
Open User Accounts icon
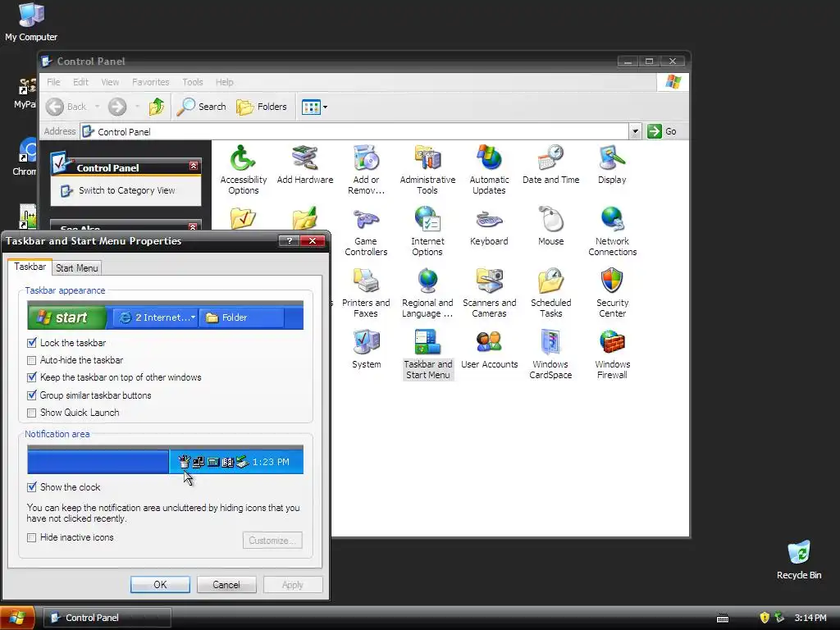(x=489, y=349)
